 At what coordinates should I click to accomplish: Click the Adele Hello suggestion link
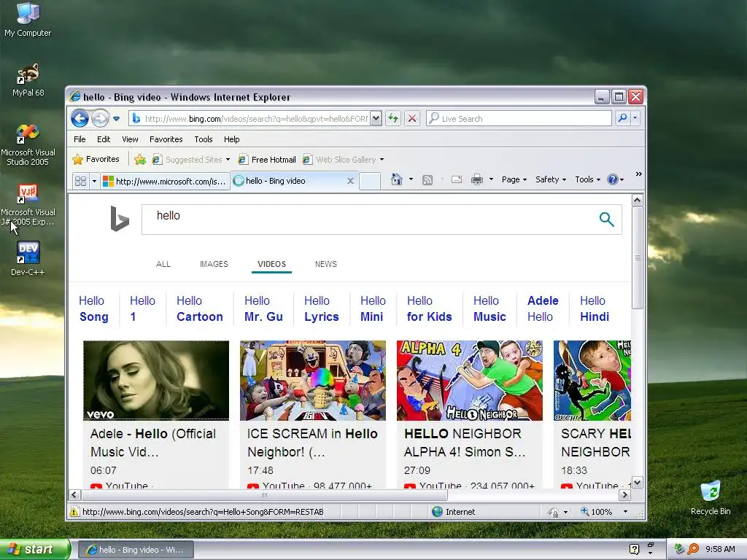coord(543,308)
